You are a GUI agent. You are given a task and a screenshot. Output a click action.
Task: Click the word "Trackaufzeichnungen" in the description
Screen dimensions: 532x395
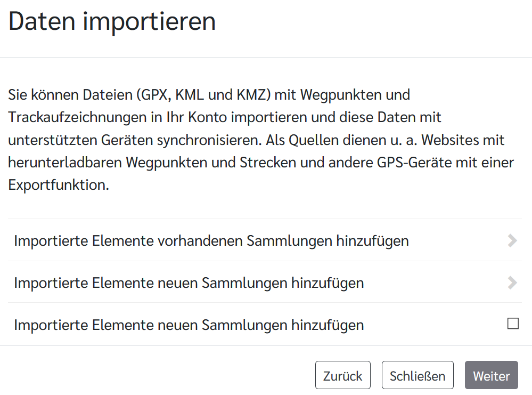[x=77, y=117]
